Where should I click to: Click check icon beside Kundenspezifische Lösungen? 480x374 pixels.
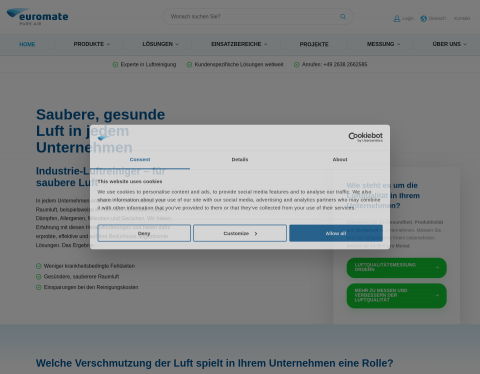coord(189,65)
